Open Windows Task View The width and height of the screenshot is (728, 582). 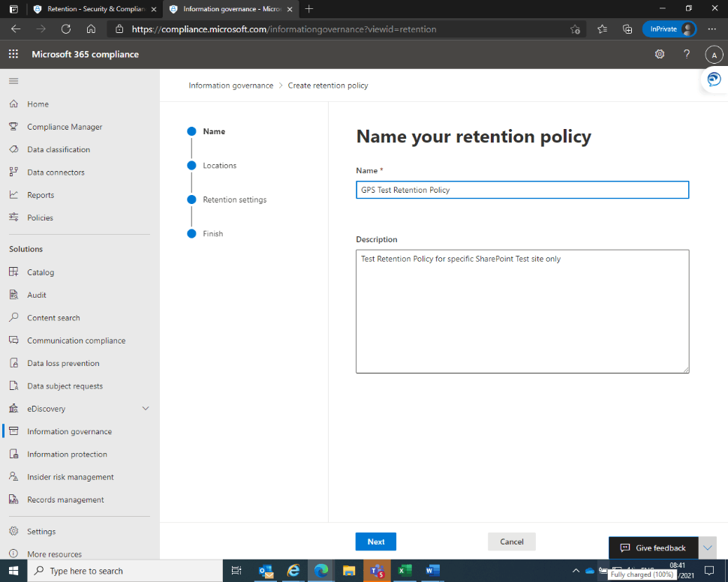236,571
